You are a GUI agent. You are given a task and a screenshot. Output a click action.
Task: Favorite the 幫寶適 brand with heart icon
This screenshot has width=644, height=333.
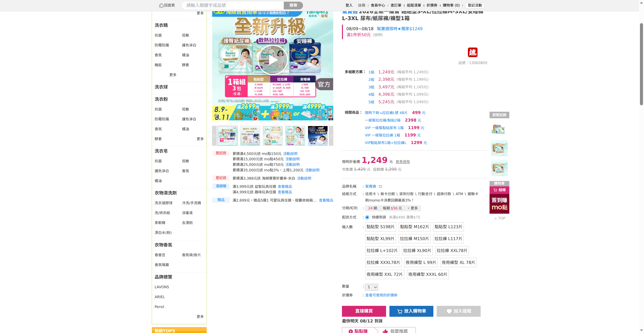pyautogui.click(x=380, y=186)
